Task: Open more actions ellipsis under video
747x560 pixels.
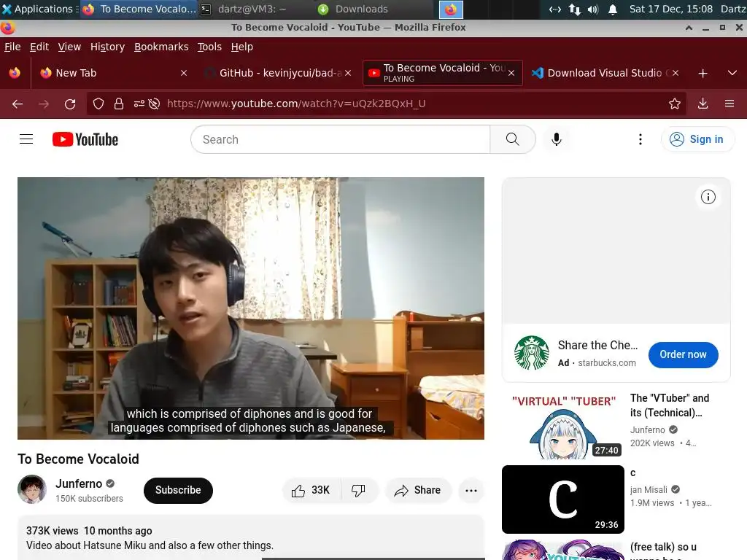Action: point(471,491)
